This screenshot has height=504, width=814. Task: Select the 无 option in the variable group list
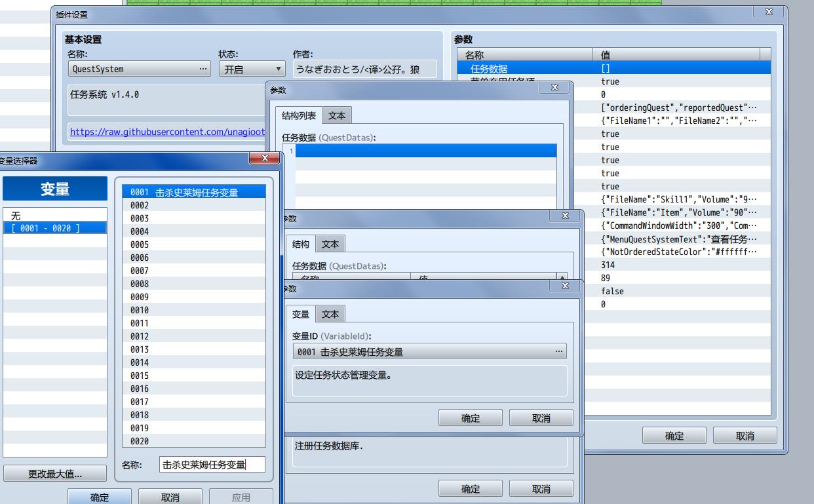tap(54, 215)
